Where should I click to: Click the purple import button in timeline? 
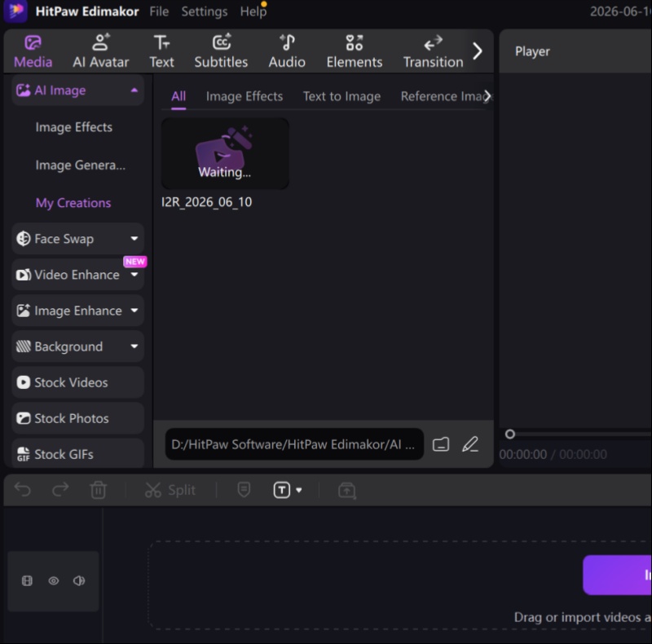tap(618, 575)
